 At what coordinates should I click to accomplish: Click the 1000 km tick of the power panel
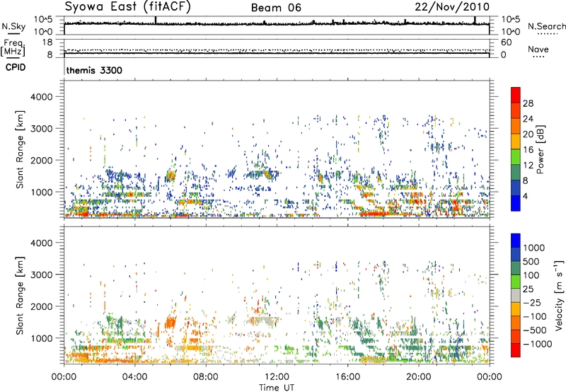pos(41,192)
